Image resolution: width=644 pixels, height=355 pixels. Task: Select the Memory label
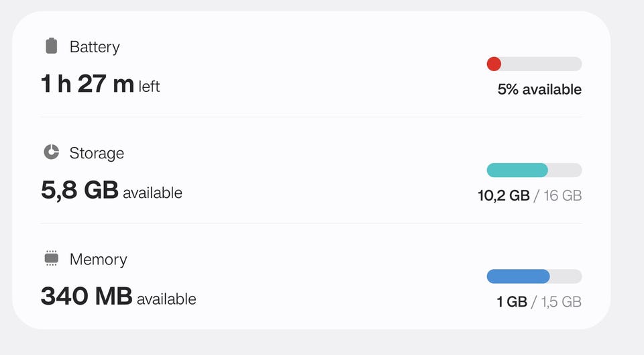(x=98, y=259)
